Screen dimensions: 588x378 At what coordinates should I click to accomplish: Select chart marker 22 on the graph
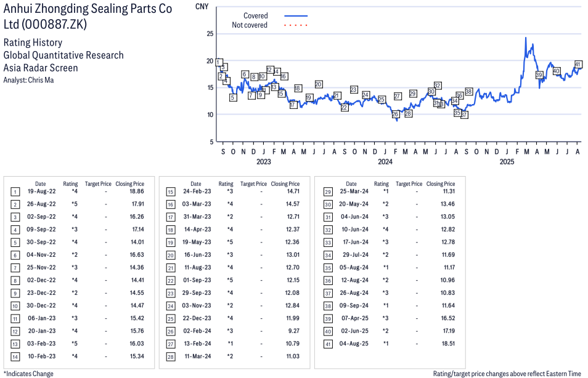[x=345, y=108]
